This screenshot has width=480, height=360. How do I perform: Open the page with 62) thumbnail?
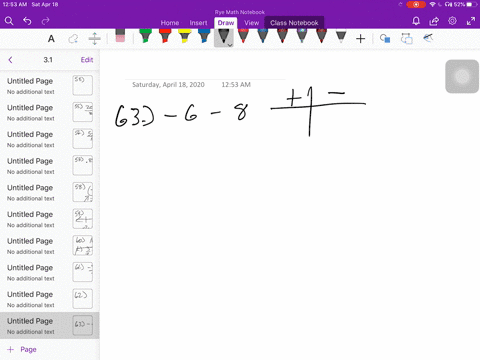(50, 299)
